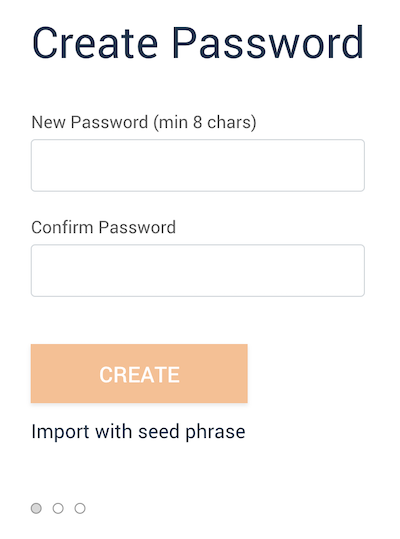The image size is (400, 539).
Task: Select the third step indicator dot
Action: (x=80, y=508)
